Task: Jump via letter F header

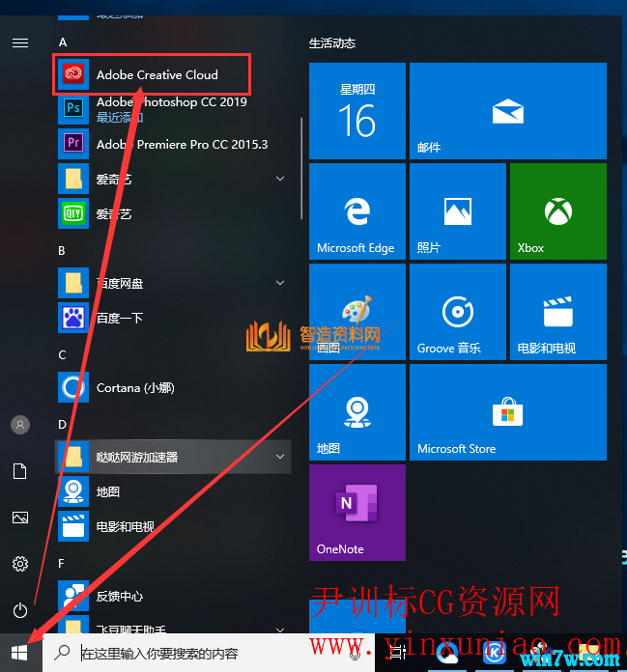Action: click(61, 564)
